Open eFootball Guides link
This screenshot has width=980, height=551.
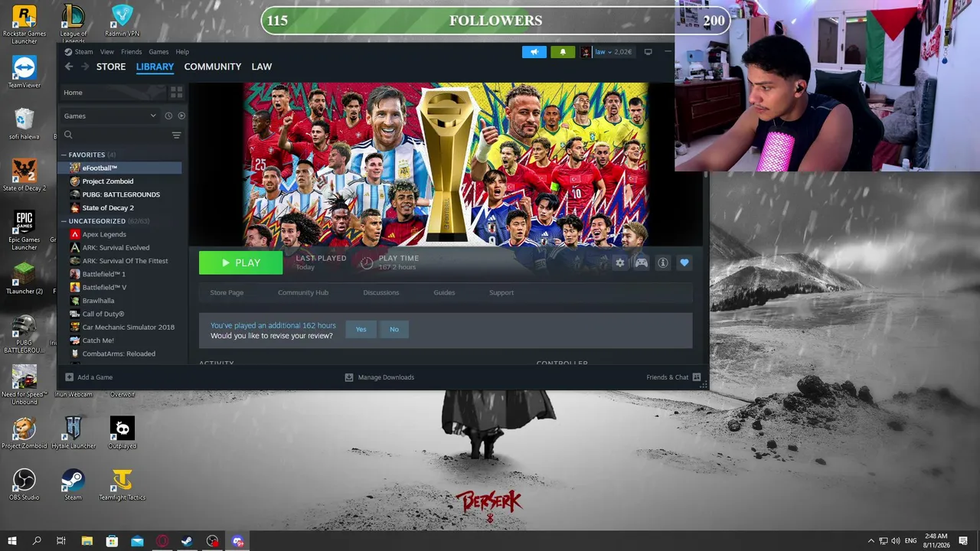pos(444,292)
